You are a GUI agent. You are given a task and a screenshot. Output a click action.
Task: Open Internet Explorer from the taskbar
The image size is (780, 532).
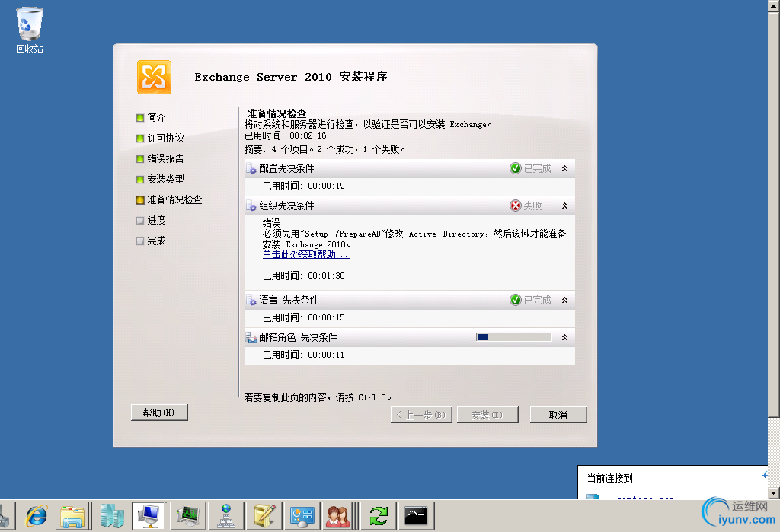35,515
